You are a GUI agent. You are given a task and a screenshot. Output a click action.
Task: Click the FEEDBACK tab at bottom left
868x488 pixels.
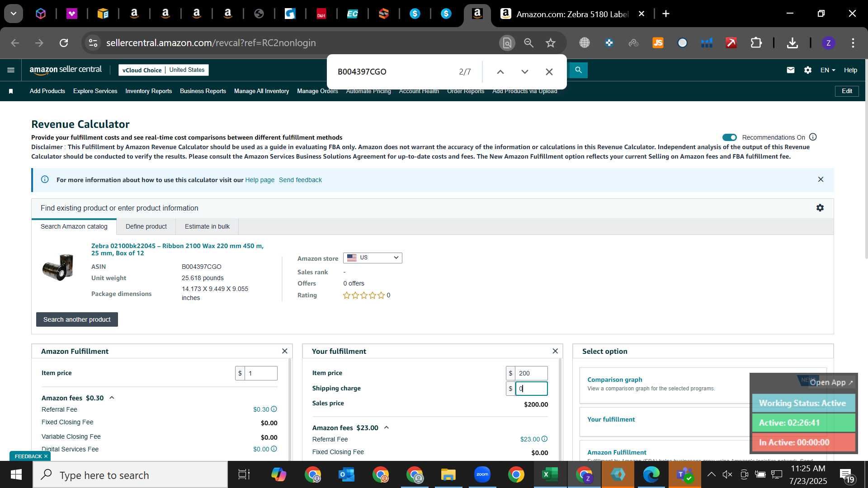coord(30,456)
